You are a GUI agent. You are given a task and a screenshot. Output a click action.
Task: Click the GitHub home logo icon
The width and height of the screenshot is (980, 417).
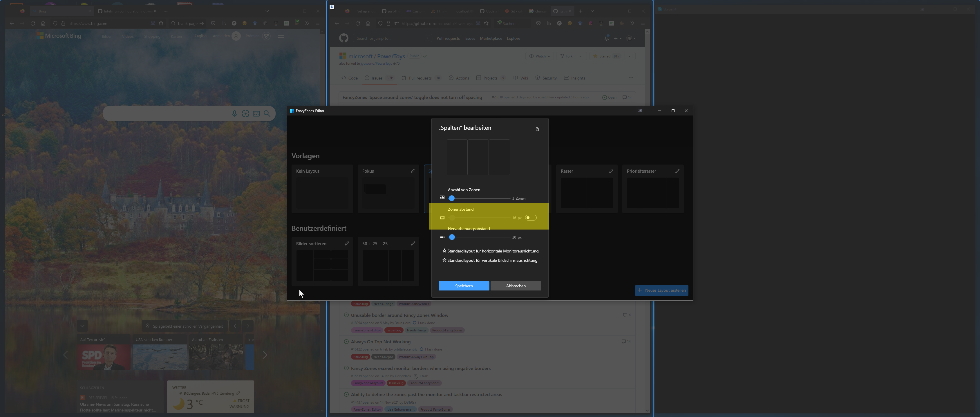[x=343, y=38]
